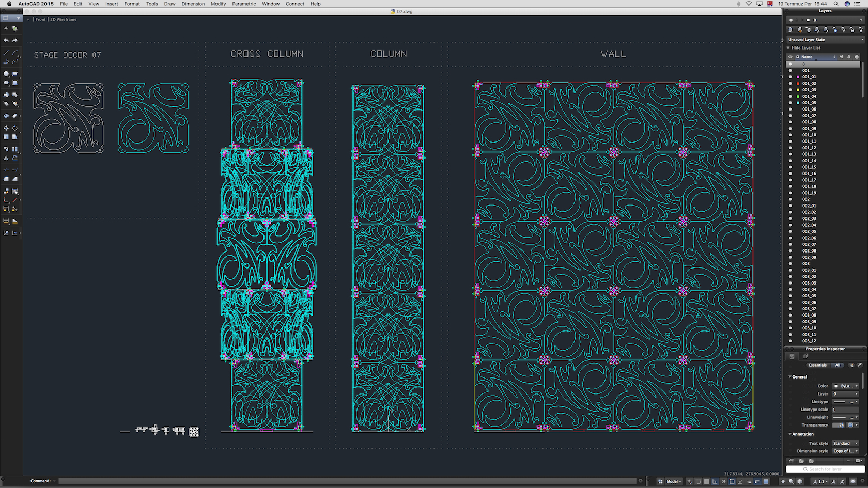
Task: Collapse the Annotation properties section
Action: (790, 434)
